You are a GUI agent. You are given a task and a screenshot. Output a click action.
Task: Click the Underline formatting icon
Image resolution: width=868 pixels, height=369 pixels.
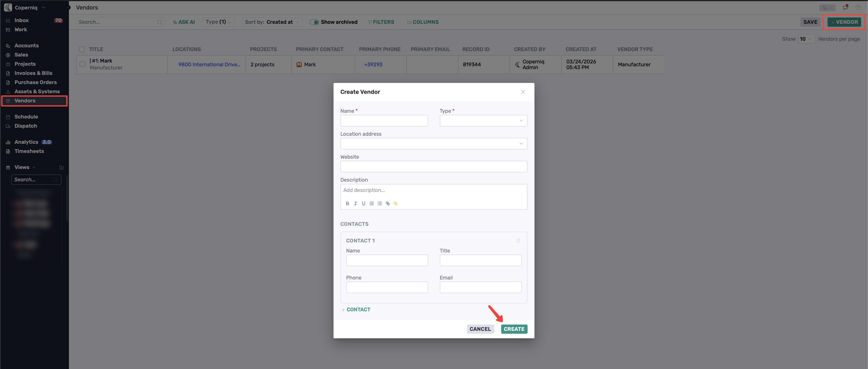click(x=364, y=203)
